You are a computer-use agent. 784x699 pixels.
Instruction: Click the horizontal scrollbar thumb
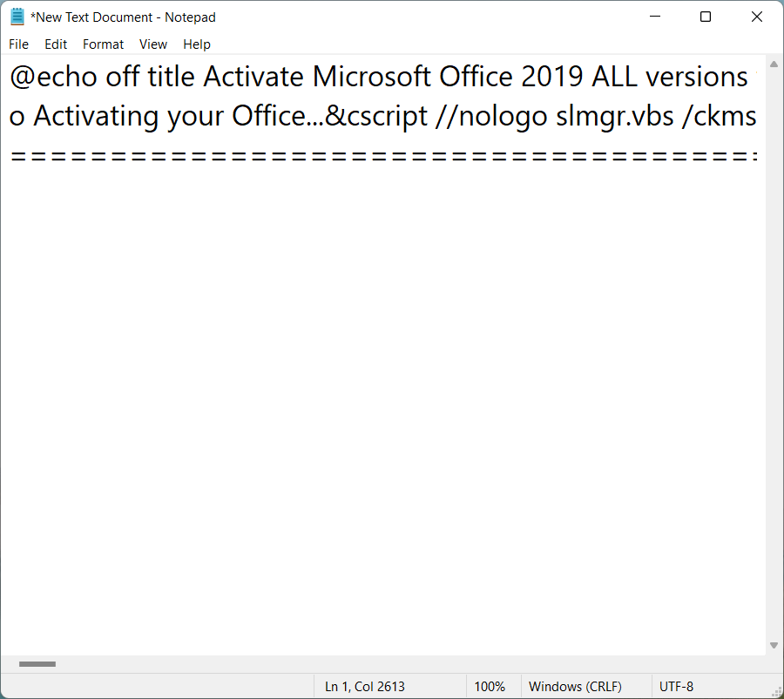[37, 664]
